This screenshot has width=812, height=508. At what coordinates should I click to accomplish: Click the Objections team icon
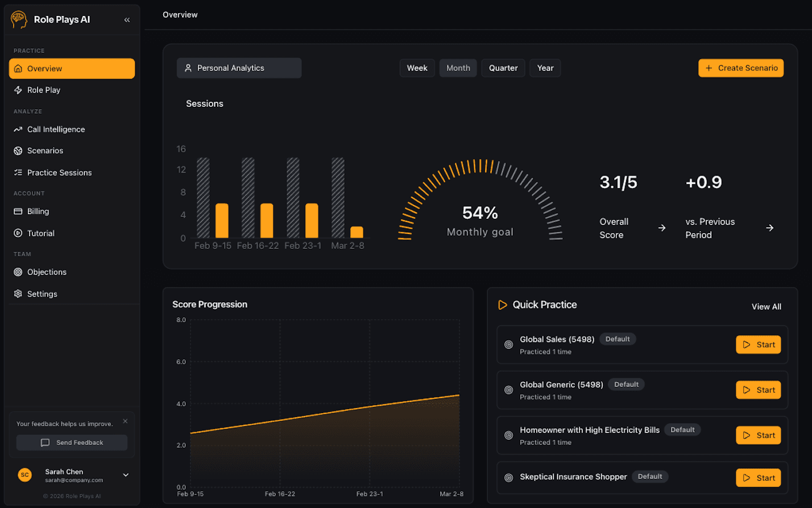pyautogui.click(x=17, y=272)
